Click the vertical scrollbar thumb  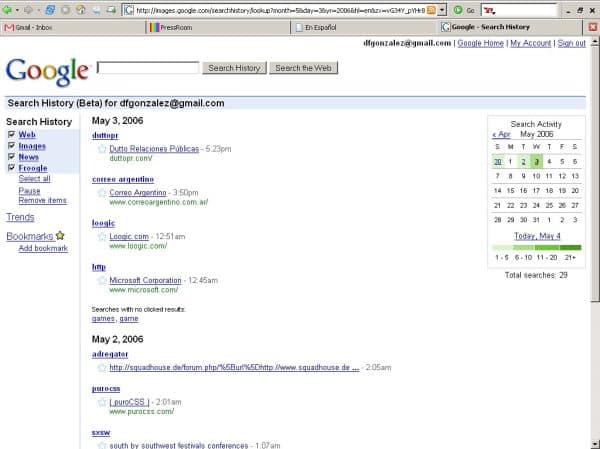(x=595, y=174)
